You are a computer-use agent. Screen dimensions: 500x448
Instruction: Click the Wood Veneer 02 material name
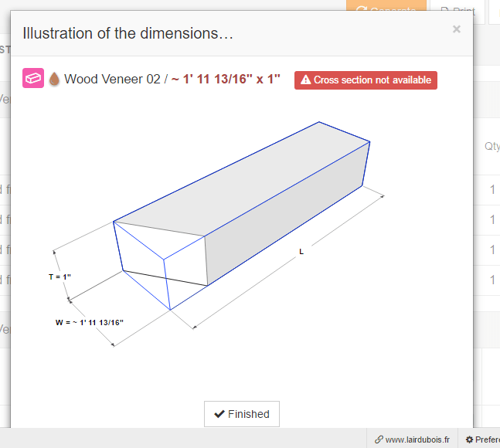coord(112,79)
